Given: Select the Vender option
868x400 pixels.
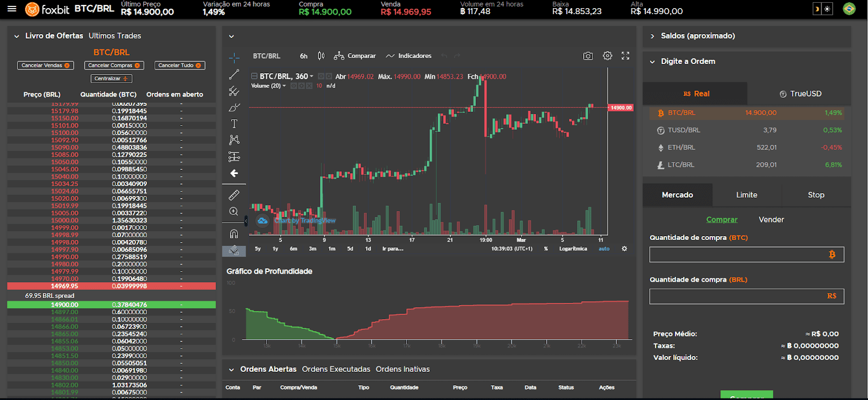Looking at the screenshot, I should [x=771, y=219].
